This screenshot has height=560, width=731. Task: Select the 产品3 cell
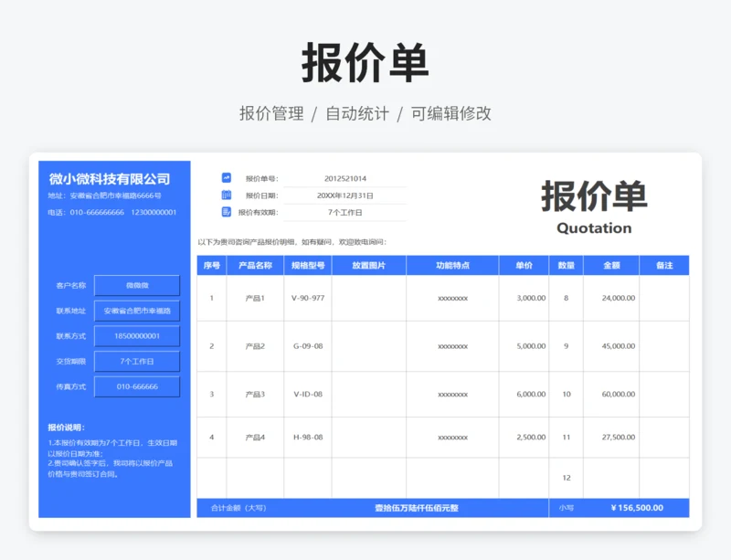pos(255,394)
